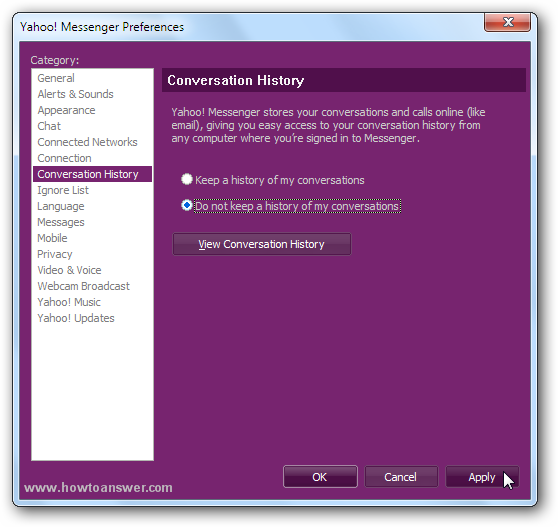Switch to the Language category
558x527 pixels.
[61, 206]
